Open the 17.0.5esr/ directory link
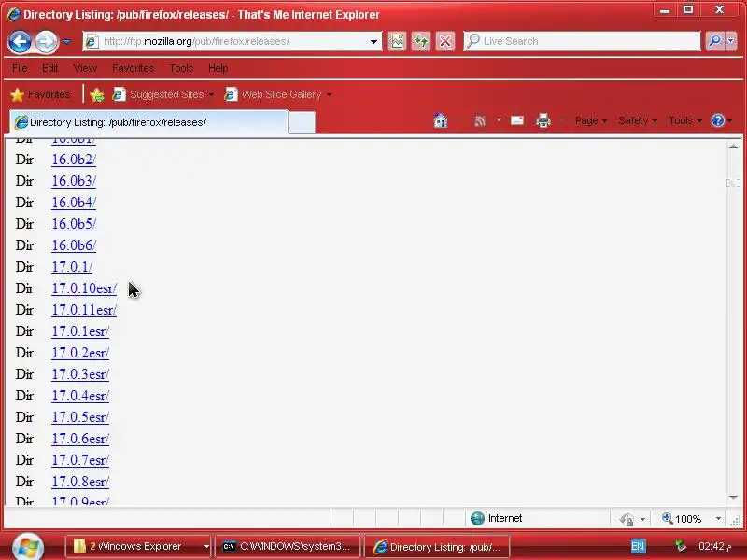The image size is (747, 560). coord(80,417)
